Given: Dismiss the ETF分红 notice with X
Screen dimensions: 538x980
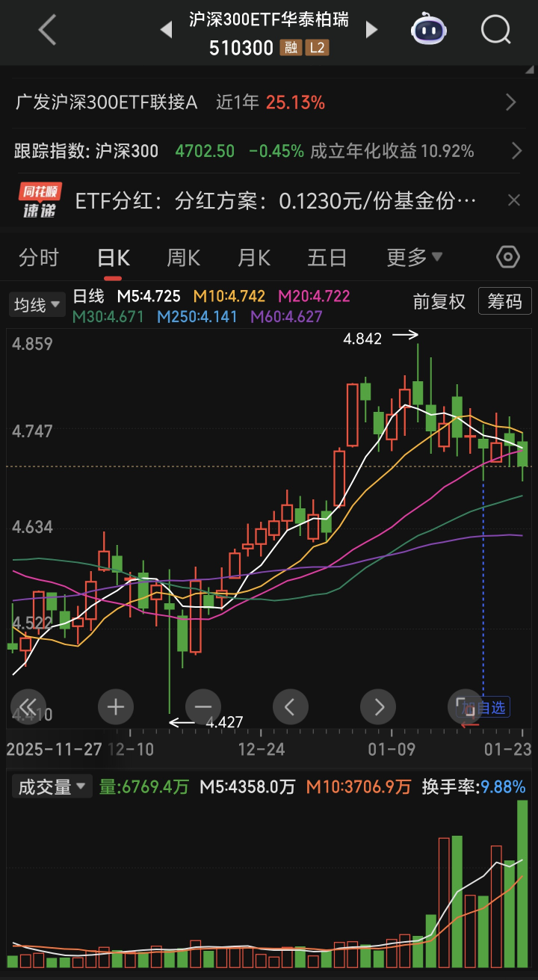Looking at the screenshot, I should [x=514, y=200].
